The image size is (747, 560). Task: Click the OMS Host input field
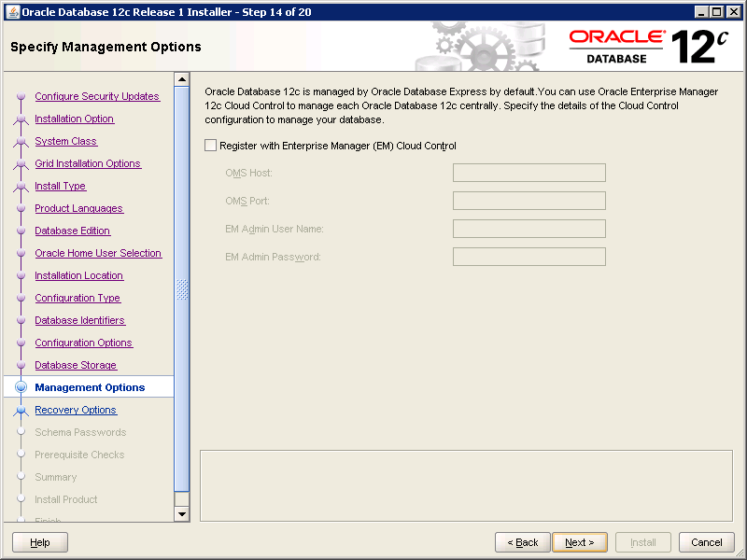529,173
